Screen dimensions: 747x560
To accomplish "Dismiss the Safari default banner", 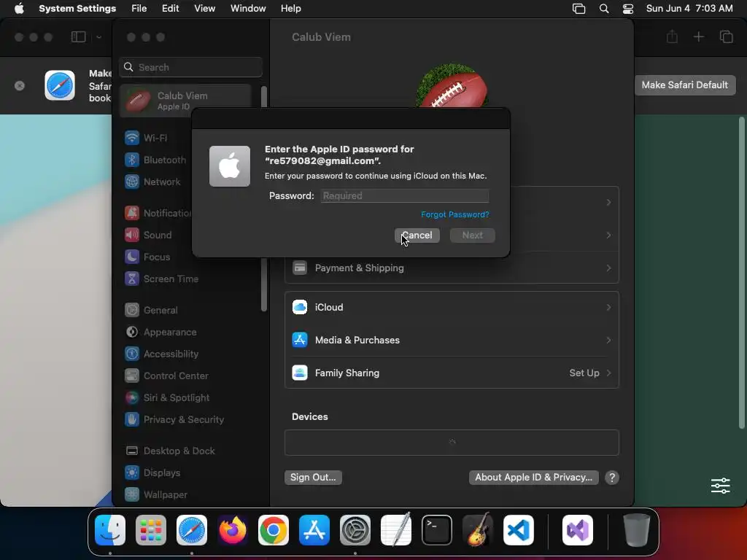I will click(x=20, y=86).
